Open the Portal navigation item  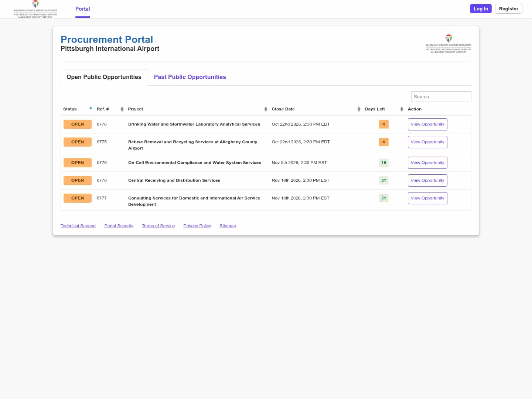point(83,9)
